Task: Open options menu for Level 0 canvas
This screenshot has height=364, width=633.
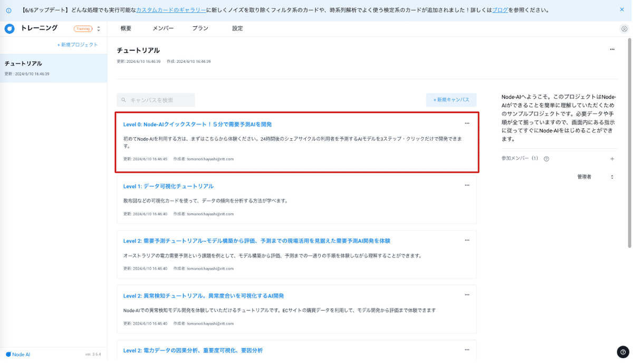Action: (467, 123)
